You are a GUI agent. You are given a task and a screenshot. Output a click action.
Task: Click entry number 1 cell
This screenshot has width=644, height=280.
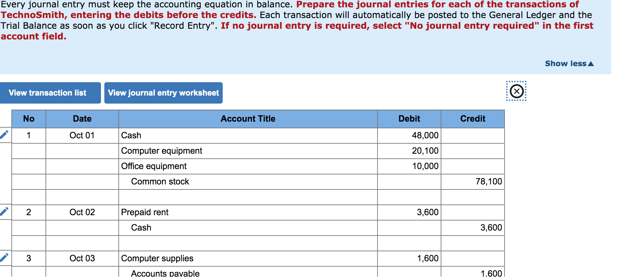[29, 136]
